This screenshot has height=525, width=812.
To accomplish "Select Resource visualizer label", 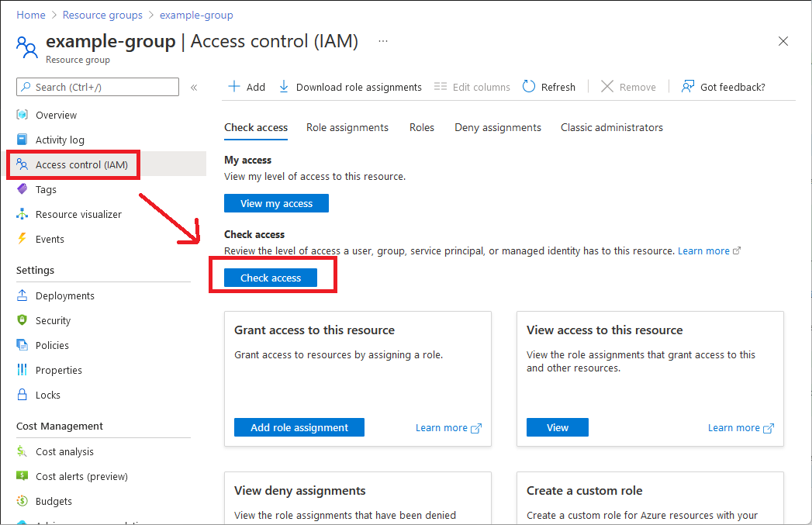I will click(x=78, y=214).
